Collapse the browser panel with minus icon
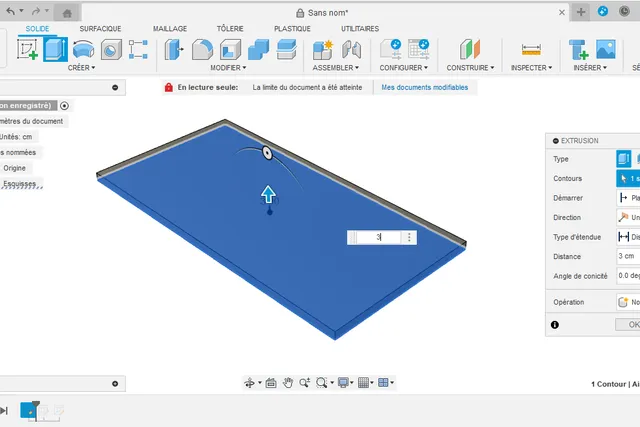The height and width of the screenshot is (427, 640). (115, 87)
